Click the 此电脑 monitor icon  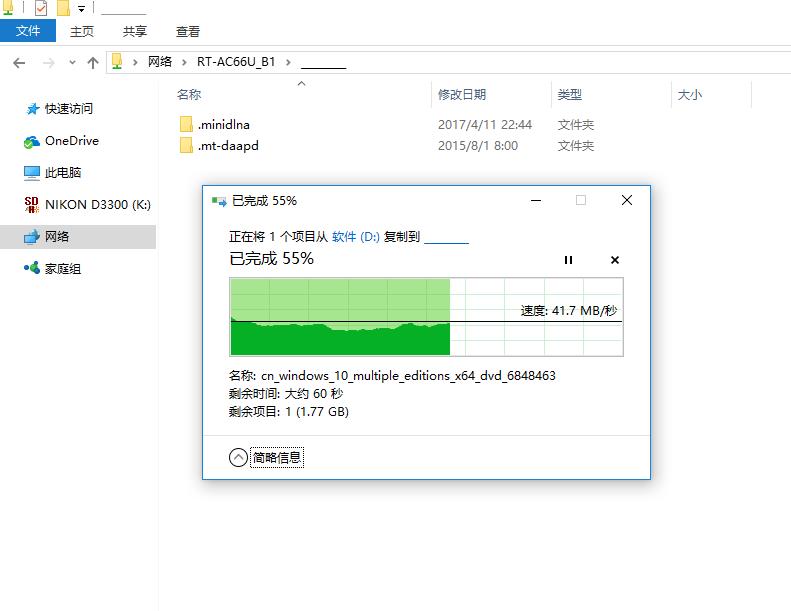pos(32,173)
